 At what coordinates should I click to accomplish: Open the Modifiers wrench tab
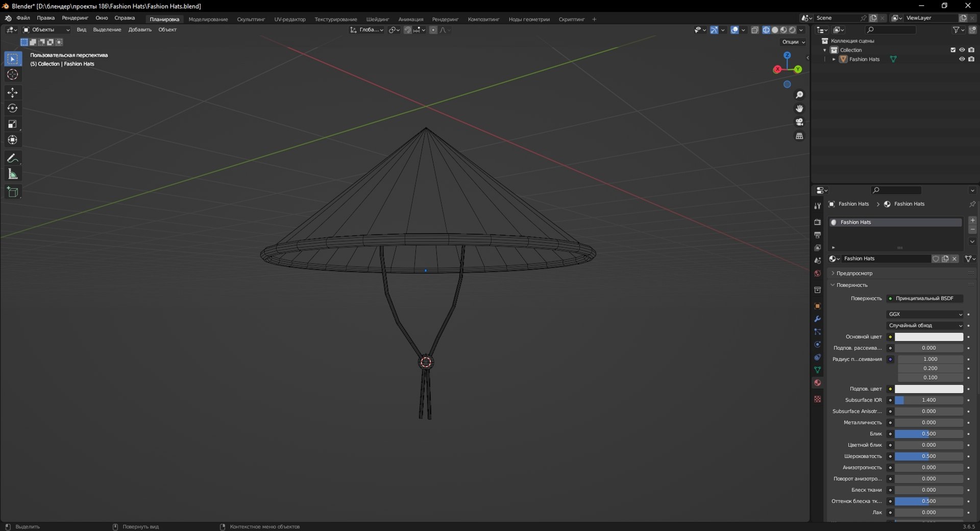tap(817, 319)
